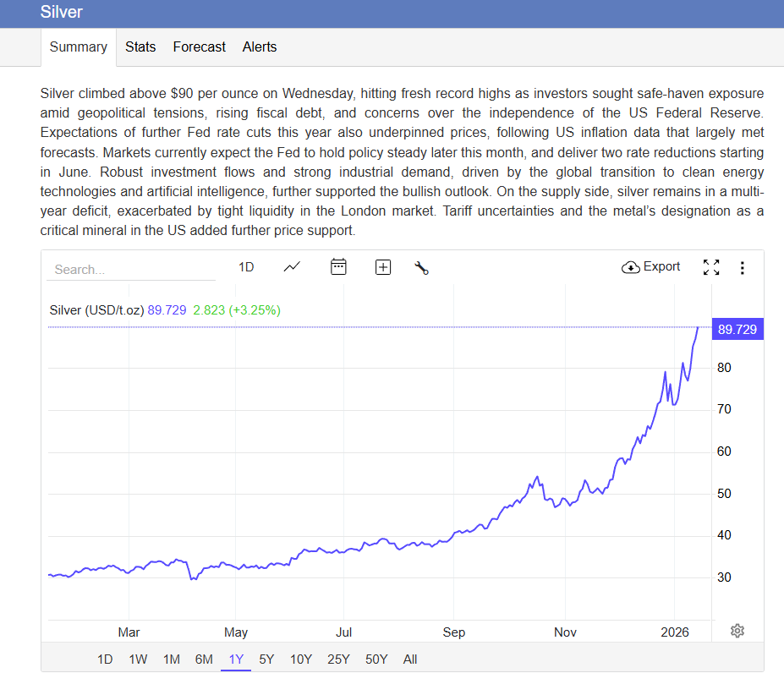
Task: Open the chart type line icon
Action: (292, 267)
